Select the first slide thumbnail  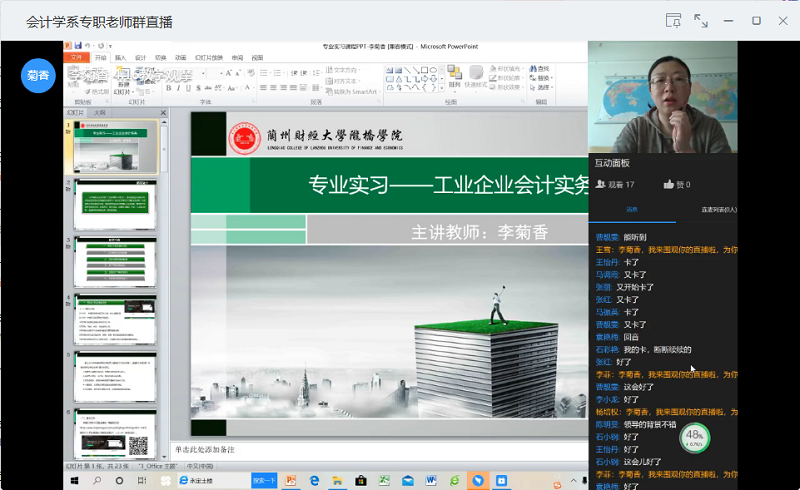click(115, 147)
